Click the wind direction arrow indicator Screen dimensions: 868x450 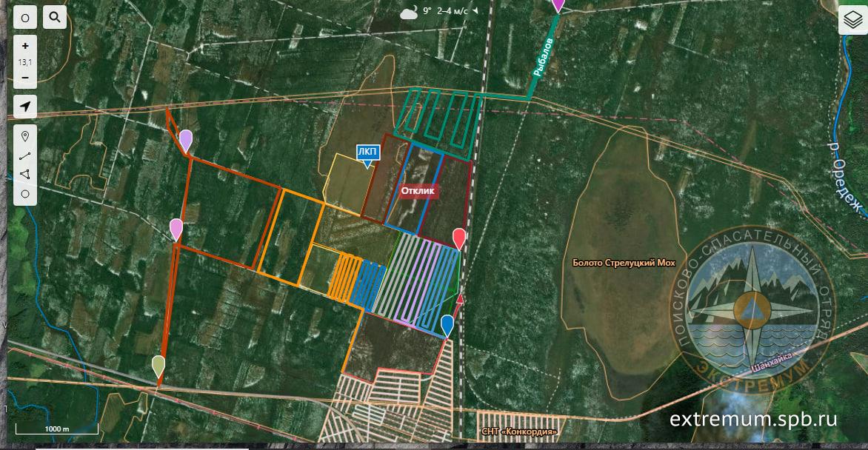coord(475,11)
